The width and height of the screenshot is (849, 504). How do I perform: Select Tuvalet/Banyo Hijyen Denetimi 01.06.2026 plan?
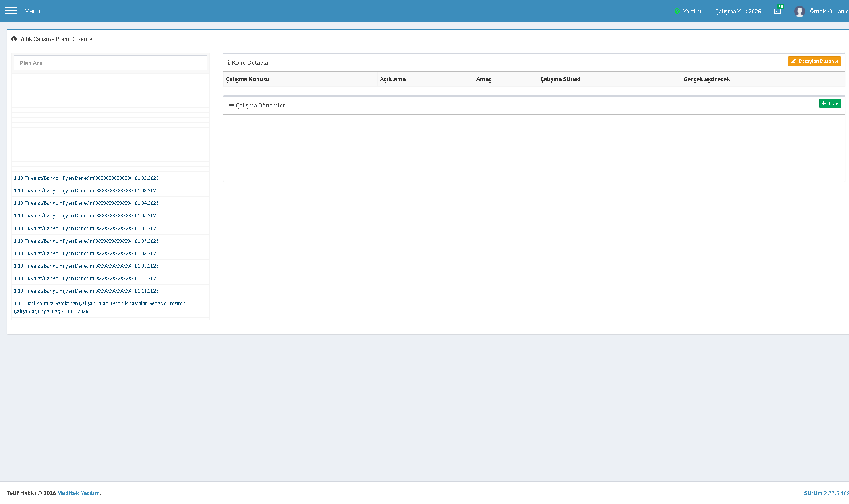point(87,228)
